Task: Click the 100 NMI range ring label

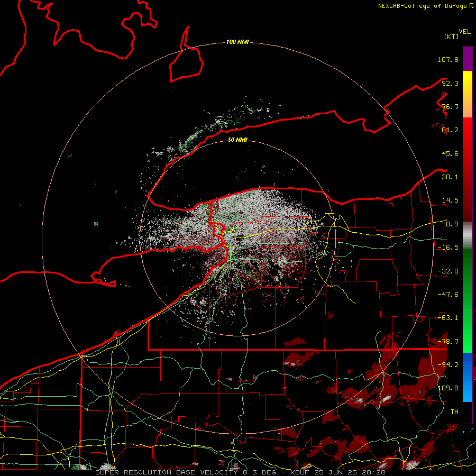Action: click(237, 42)
